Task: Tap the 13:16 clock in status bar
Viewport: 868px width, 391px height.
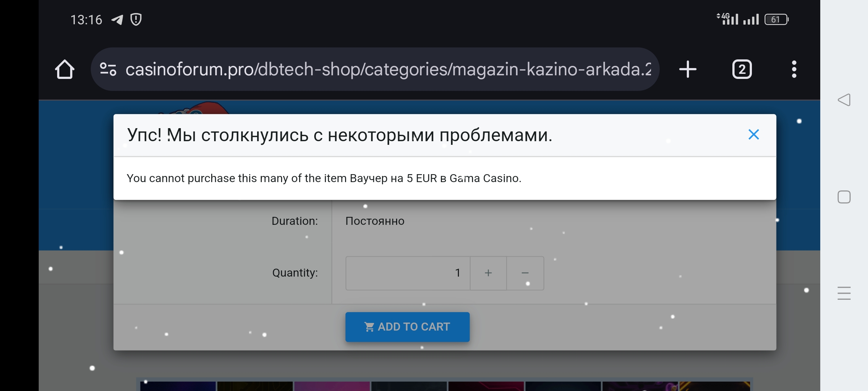Action: (86, 20)
